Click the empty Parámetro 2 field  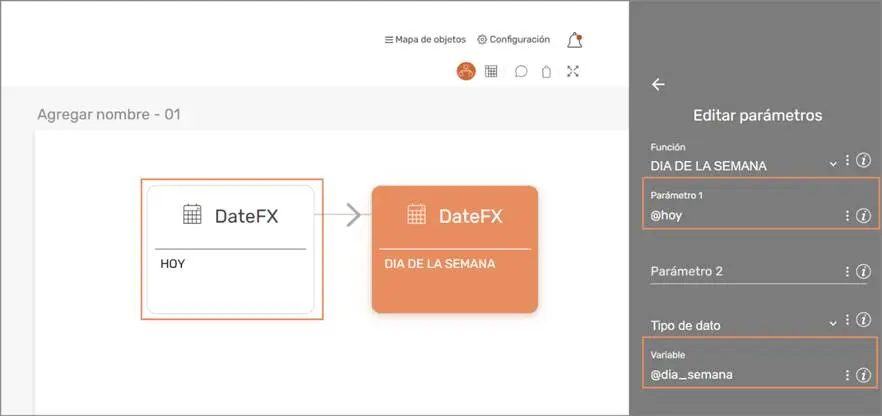(x=740, y=272)
